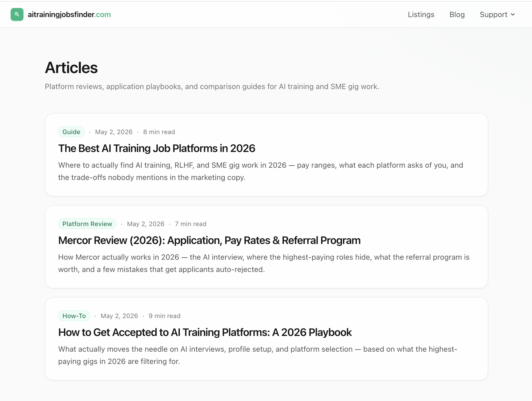This screenshot has height=401, width=532.
Task: Select the Guide category tag
Action: (x=71, y=132)
